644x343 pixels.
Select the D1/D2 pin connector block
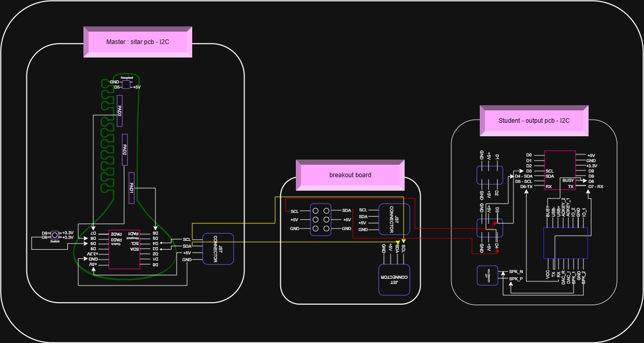(490, 175)
